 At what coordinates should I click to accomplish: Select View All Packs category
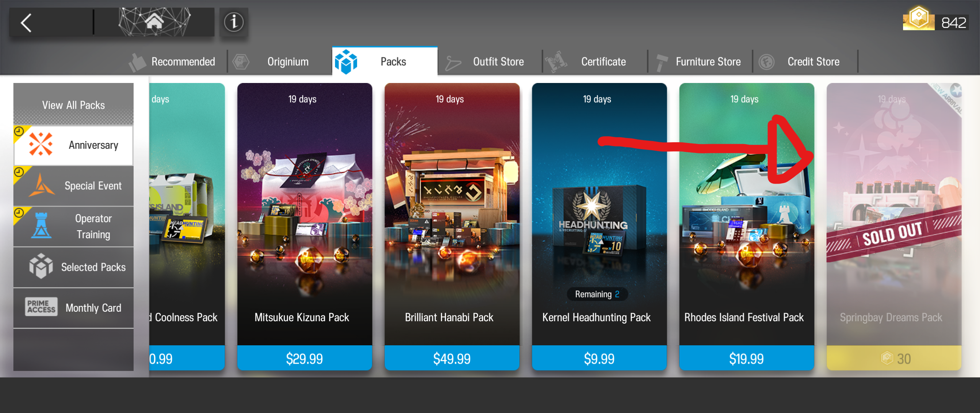[73, 104]
